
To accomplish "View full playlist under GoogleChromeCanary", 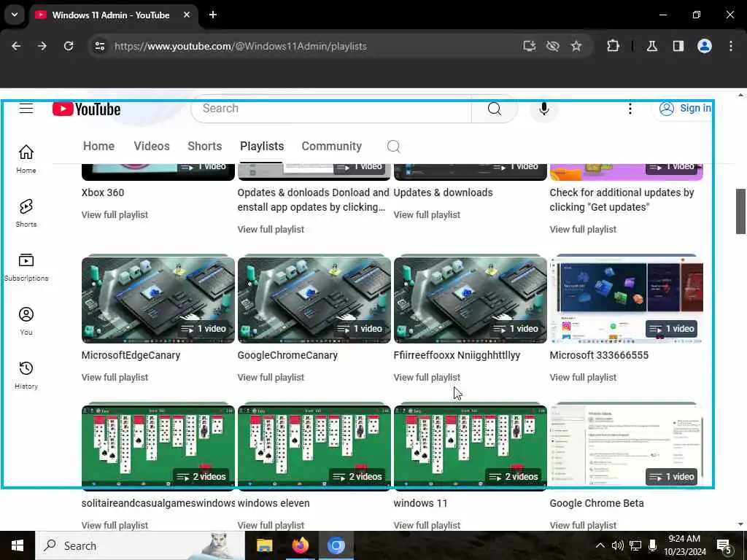I will pyautogui.click(x=271, y=377).
